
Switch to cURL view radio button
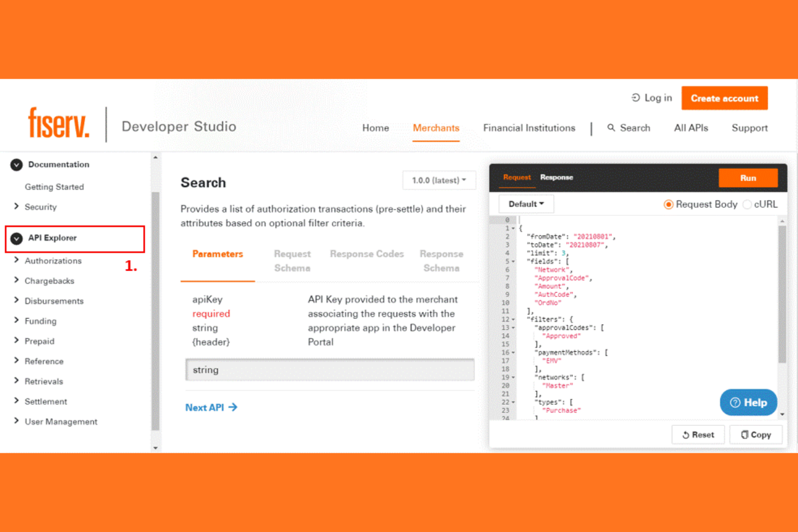(x=747, y=204)
